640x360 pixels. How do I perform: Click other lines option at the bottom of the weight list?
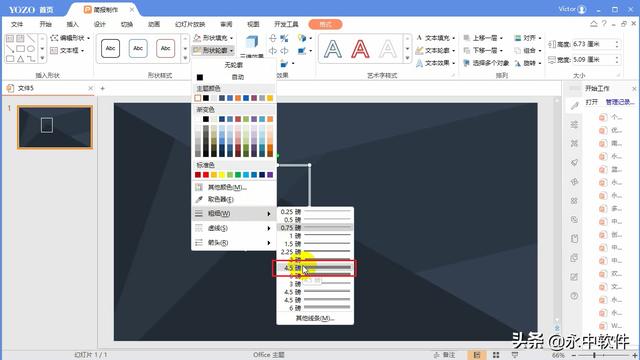tap(315, 318)
